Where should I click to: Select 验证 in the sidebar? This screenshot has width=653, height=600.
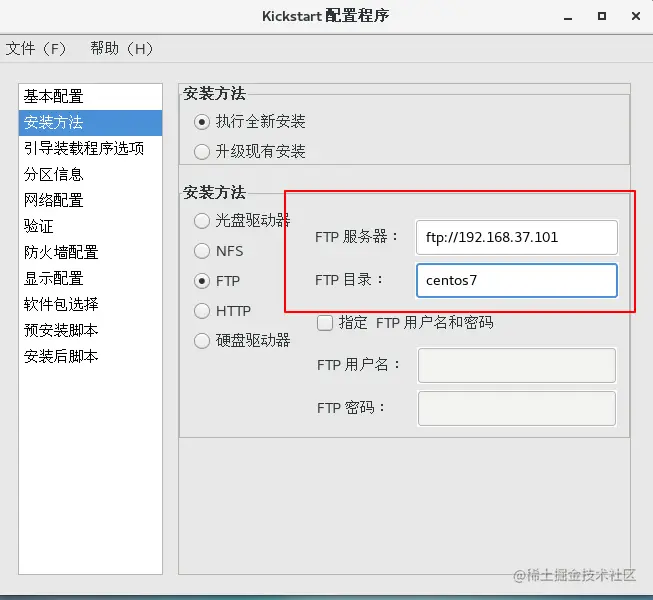coord(90,227)
